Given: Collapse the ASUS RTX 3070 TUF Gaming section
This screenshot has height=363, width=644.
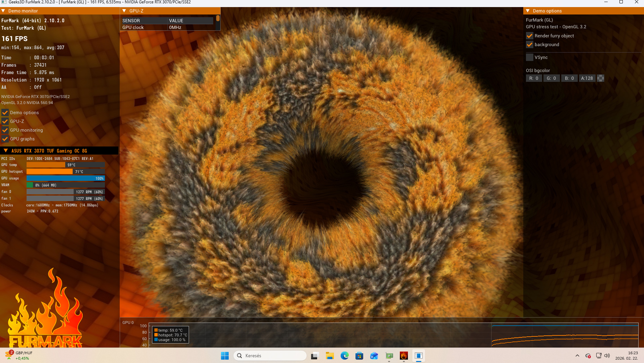Looking at the screenshot, I should 6,151.
